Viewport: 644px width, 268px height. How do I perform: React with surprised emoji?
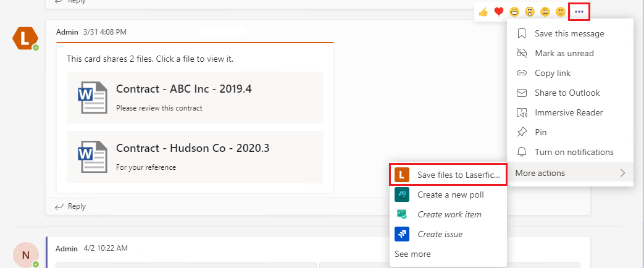(x=529, y=12)
